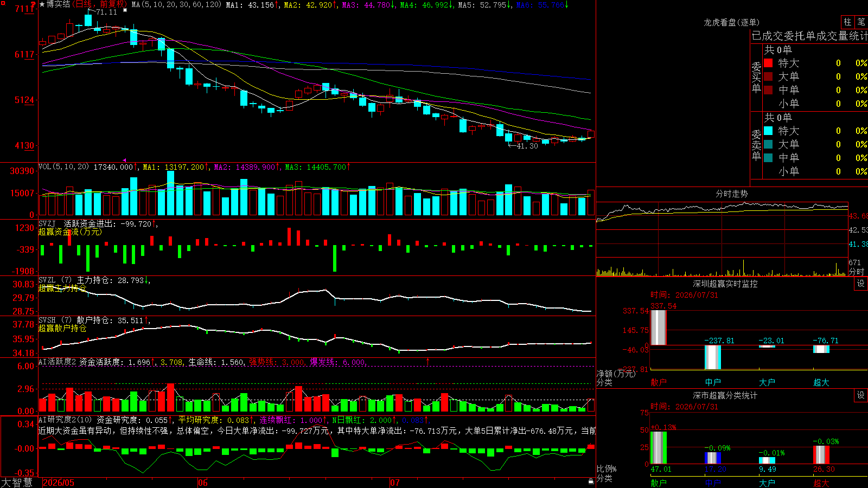Click the (日线,前复权) period label
868x488 pixels.
100,4
